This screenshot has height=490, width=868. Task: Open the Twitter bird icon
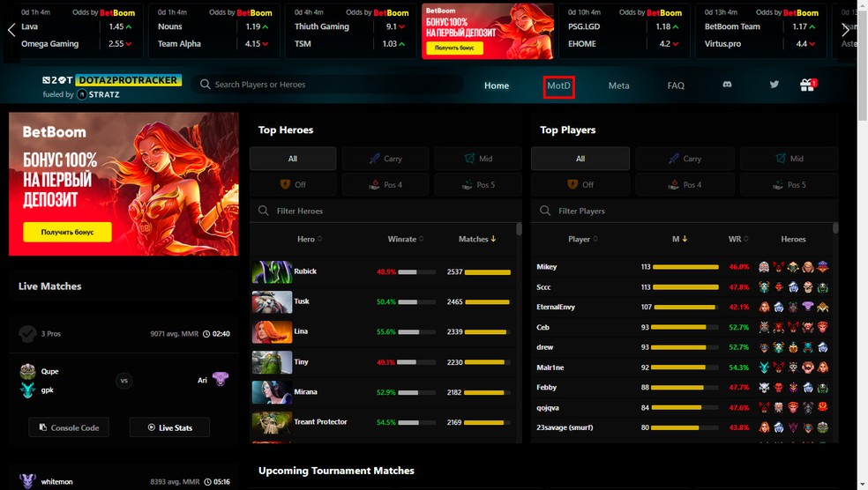[x=774, y=85]
